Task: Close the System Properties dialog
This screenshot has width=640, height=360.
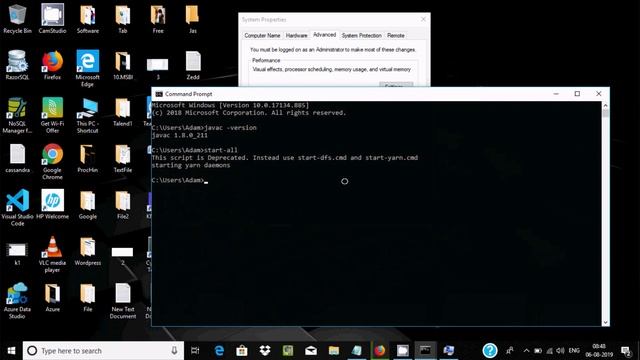Action: click(x=423, y=19)
